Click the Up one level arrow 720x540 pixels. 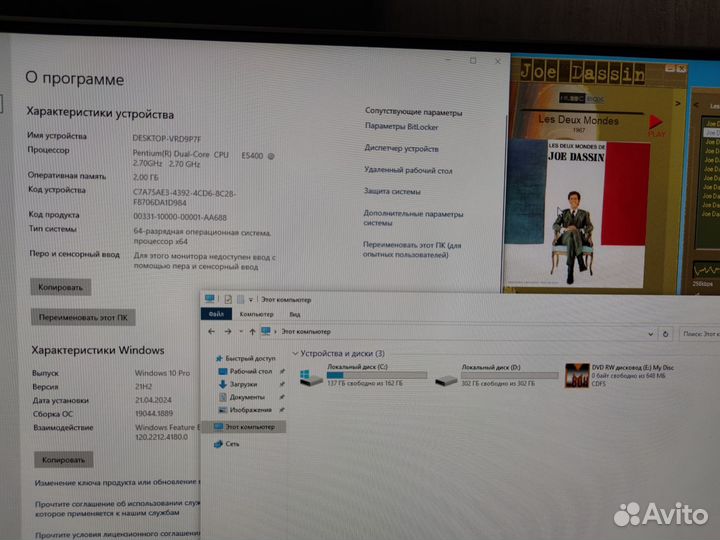[252, 332]
